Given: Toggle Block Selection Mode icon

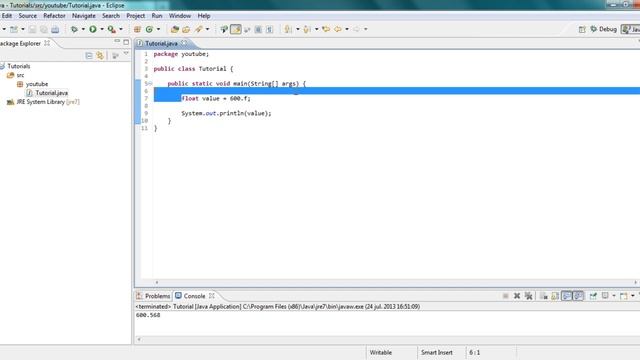Looking at the screenshot, I should [258, 29].
